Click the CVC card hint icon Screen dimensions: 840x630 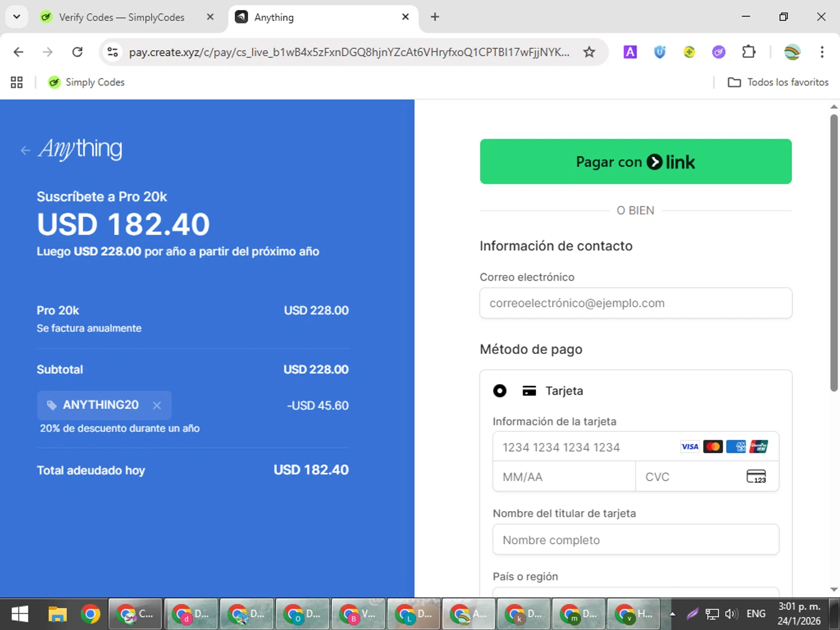(756, 477)
